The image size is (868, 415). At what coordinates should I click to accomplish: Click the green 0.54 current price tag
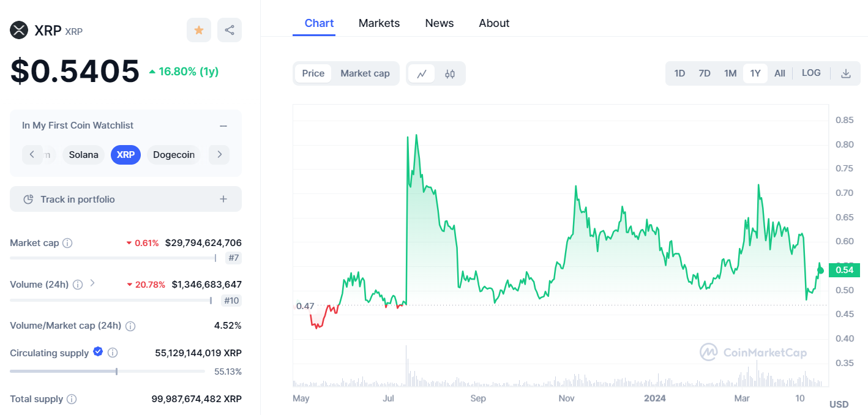(x=844, y=270)
